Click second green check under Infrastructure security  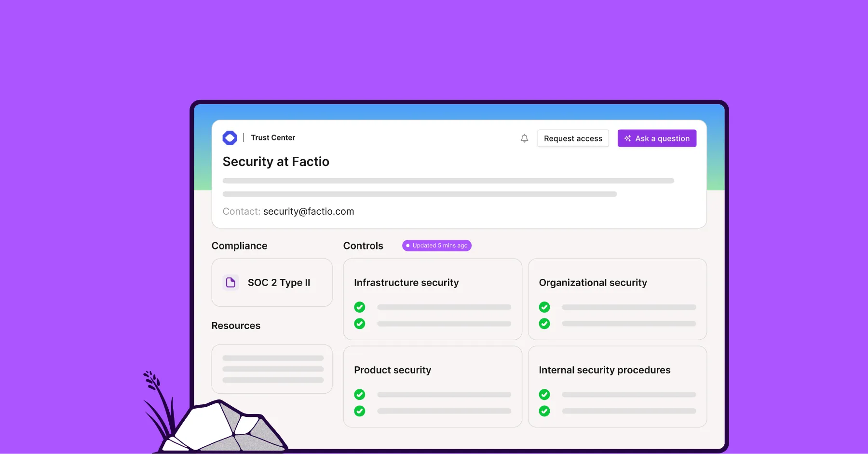point(360,324)
